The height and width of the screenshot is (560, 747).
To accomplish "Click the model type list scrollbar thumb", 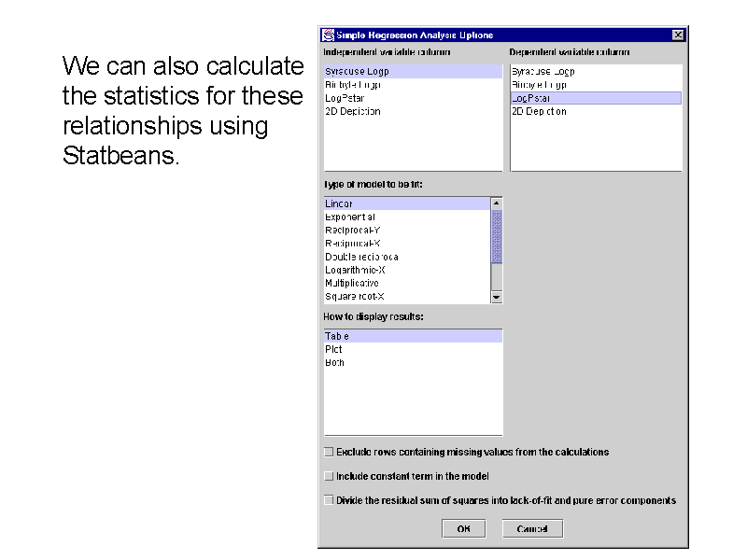I will coord(497,236).
